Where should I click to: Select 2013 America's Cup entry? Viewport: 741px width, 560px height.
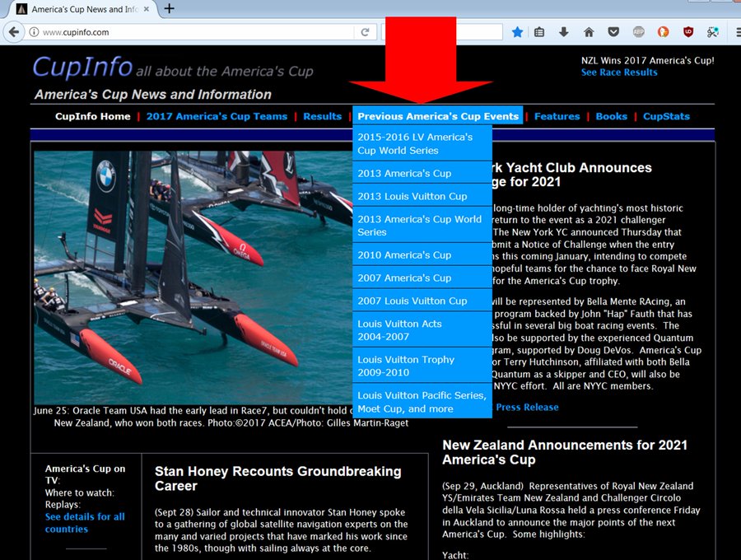422,173
